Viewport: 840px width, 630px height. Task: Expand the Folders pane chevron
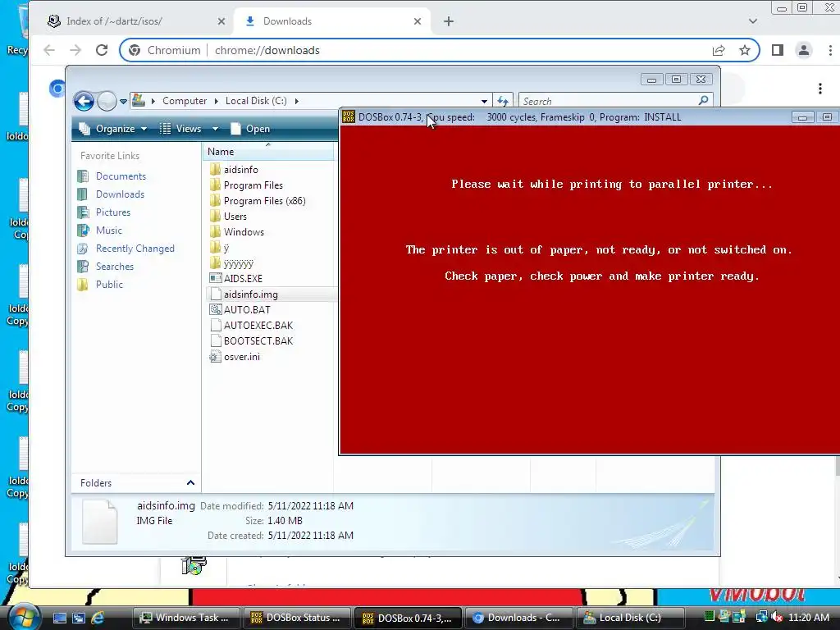pos(190,482)
